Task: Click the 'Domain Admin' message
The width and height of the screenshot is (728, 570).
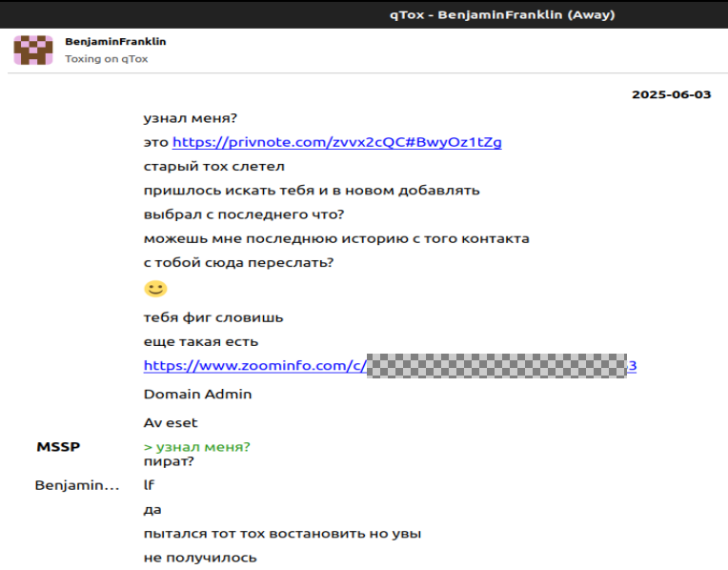Action: tap(198, 394)
